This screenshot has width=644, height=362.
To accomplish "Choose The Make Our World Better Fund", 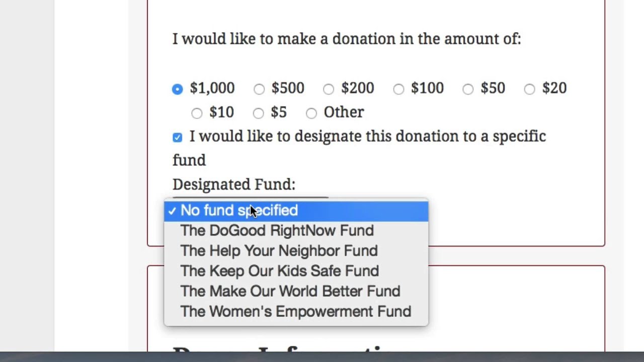I will (296, 291).
